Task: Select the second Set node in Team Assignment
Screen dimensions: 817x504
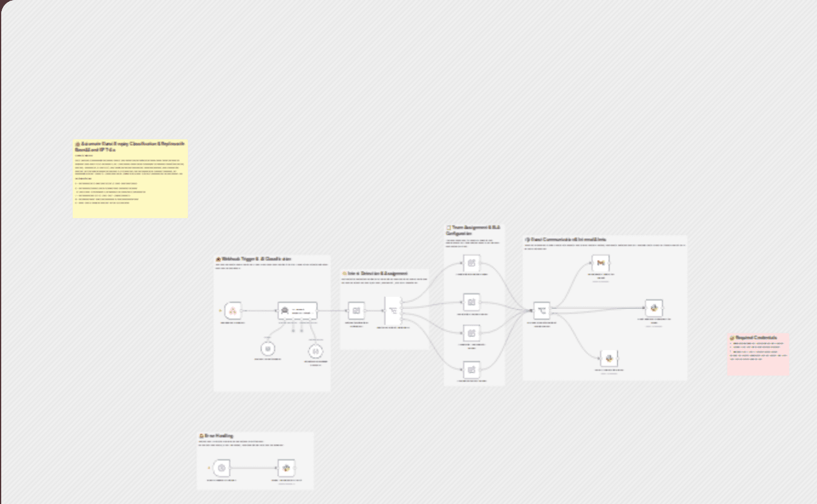Action: 472,302
